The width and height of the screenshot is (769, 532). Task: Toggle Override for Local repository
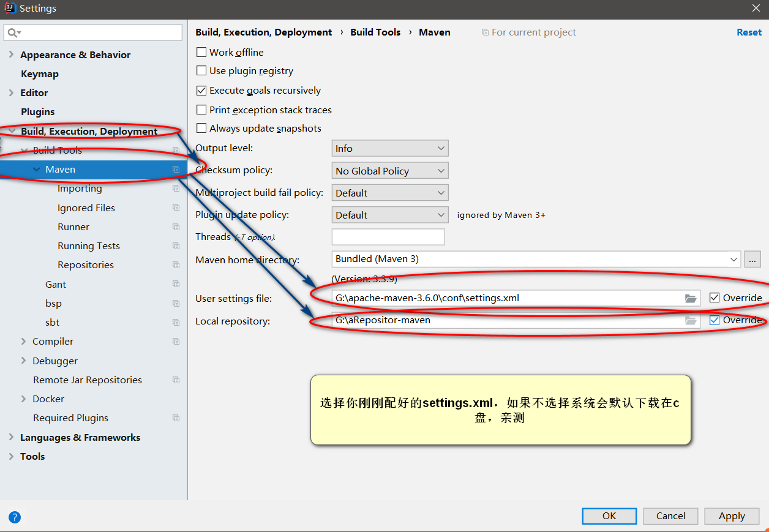tap(715, 320)
